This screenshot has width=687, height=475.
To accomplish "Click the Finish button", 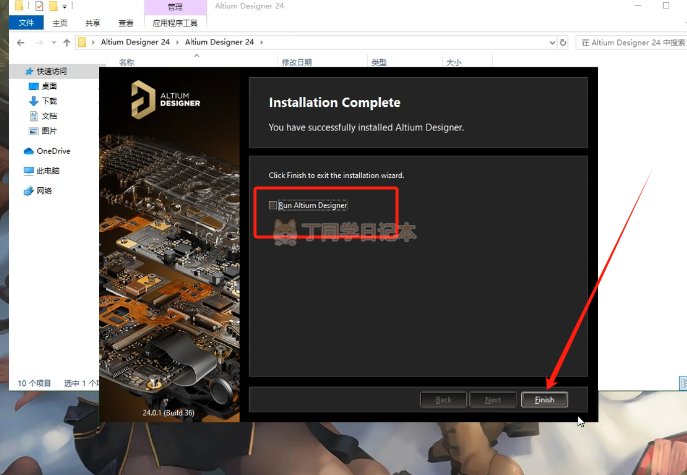I will click(544, 400).
